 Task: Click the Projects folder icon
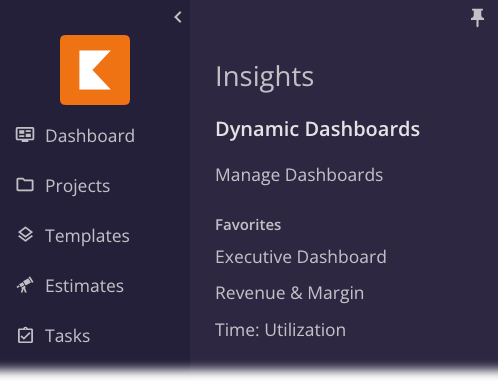(x=25, y=185)
